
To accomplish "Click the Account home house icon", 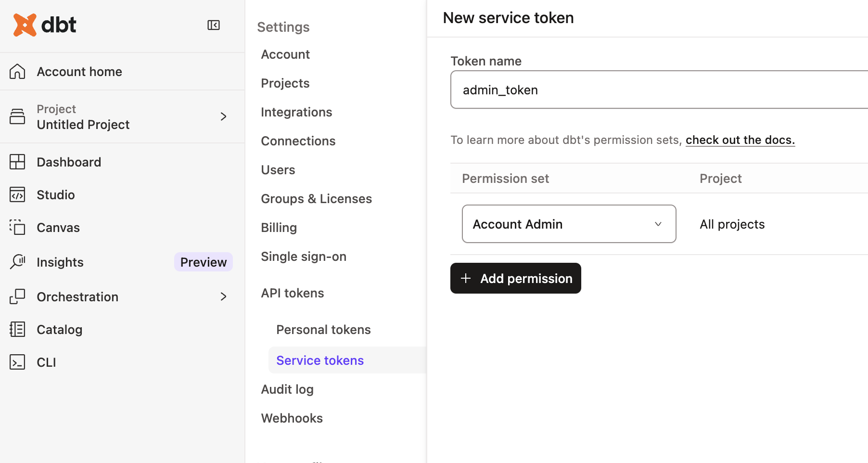I will point(17,72).
